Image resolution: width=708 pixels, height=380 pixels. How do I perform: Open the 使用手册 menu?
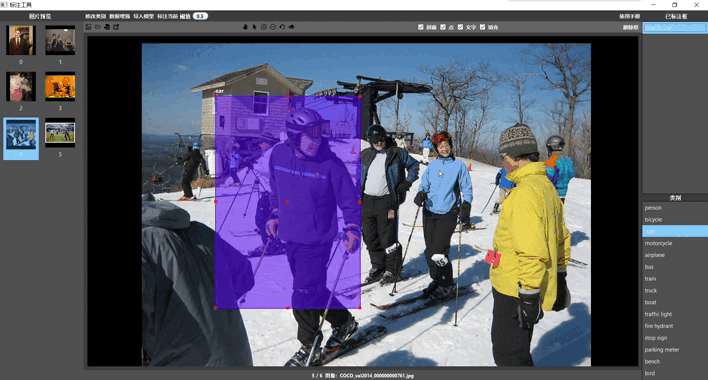[x=629, y=16]
